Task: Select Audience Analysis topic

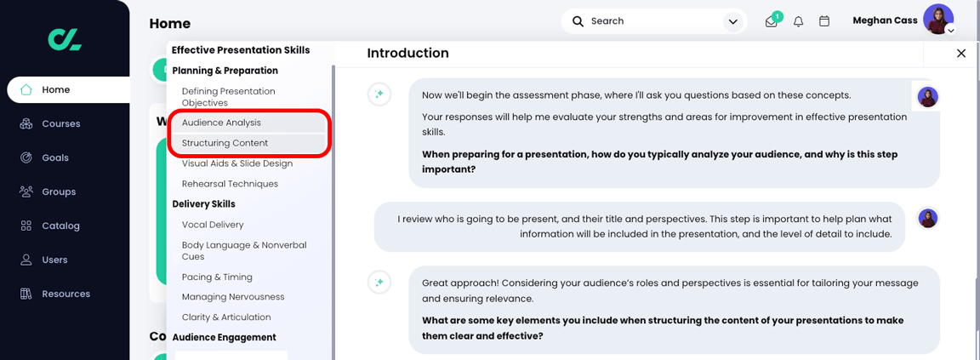Action: (x=221, y=123)
